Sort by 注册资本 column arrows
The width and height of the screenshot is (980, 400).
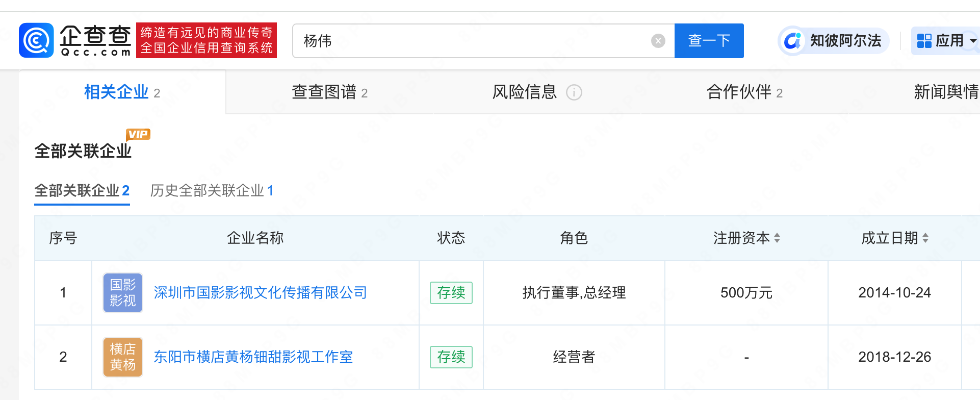click(777, 238)
